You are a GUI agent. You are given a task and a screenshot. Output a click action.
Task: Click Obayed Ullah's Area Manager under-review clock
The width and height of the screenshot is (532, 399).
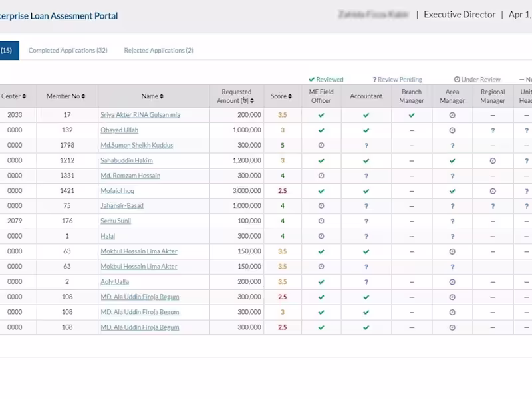[452, 130]
